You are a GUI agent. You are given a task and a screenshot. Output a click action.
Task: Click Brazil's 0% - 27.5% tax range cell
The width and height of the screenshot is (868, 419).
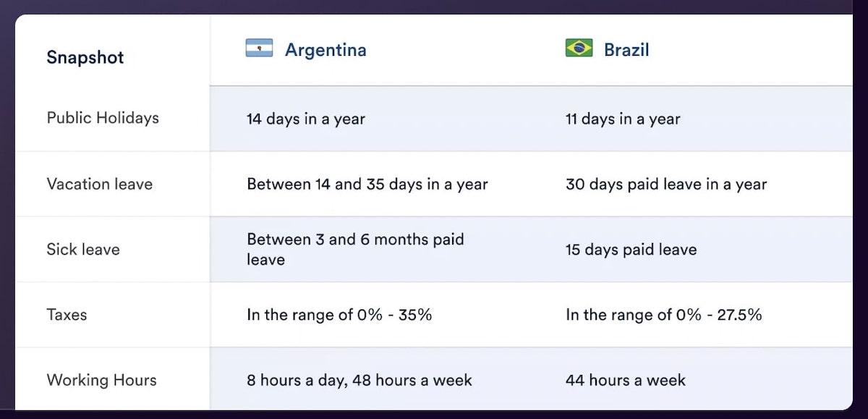click(664, 315)
